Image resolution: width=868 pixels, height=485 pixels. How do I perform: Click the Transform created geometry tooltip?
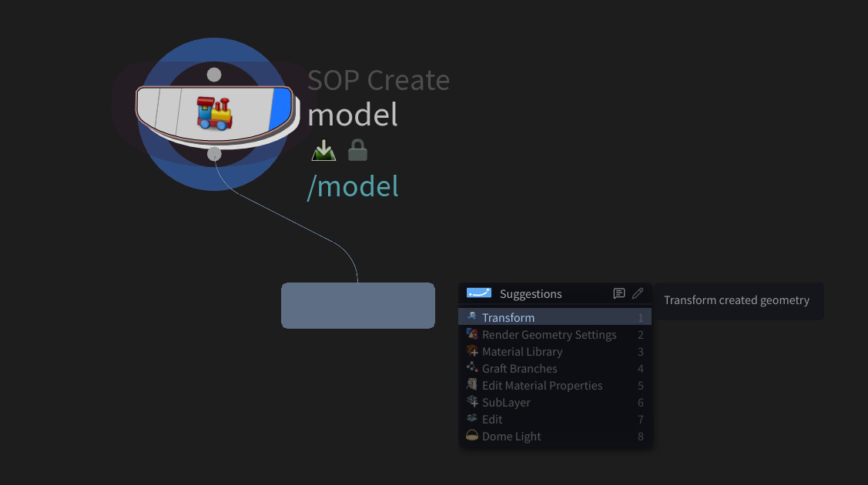[739, 301]
